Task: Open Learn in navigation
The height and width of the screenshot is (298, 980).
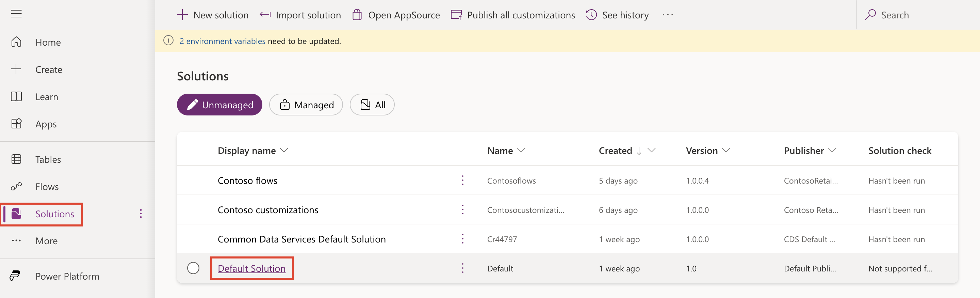Action: 47,97
